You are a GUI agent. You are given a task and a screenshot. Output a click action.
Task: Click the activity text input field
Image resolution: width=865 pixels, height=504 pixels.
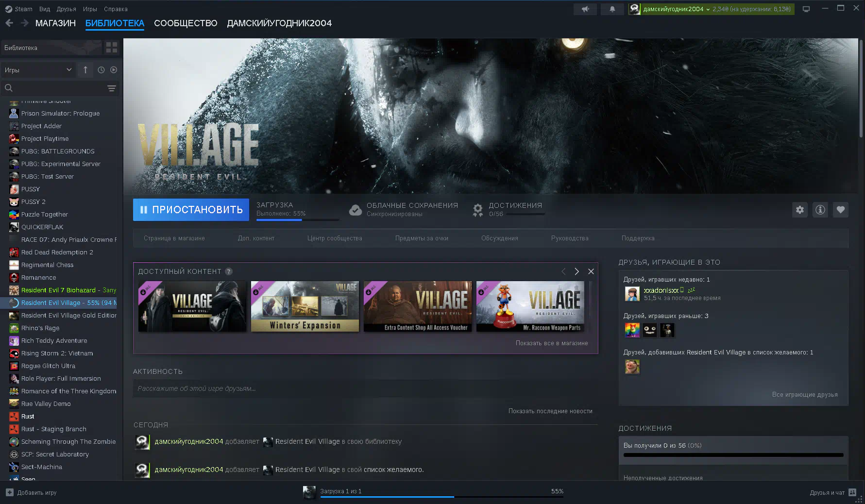pyautogui.click(x=365, y=388)
